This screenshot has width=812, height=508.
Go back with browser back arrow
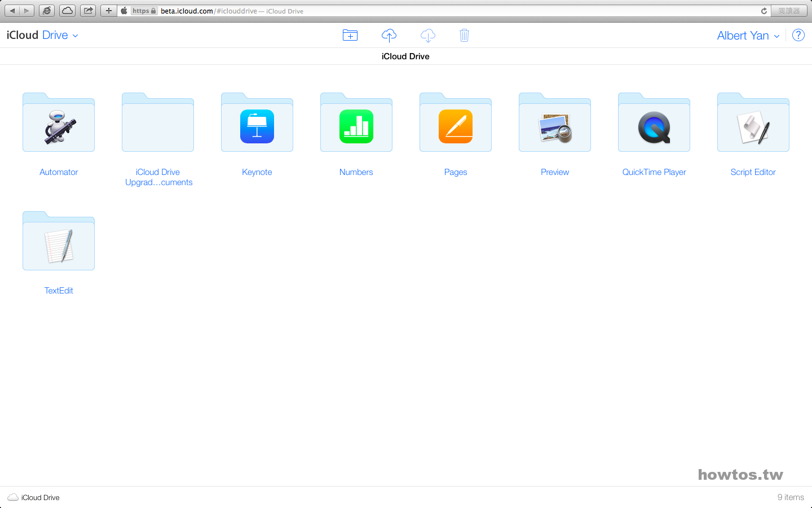[12, 11]
